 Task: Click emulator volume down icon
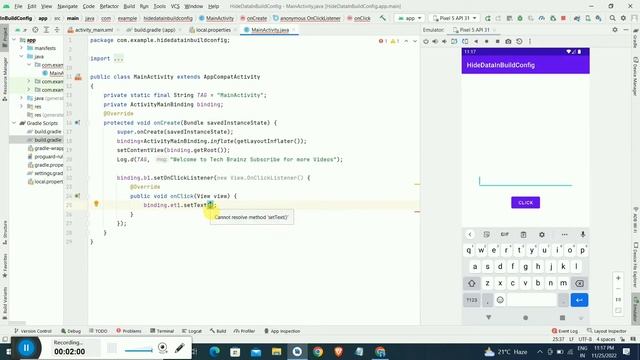tap(444, 41)
